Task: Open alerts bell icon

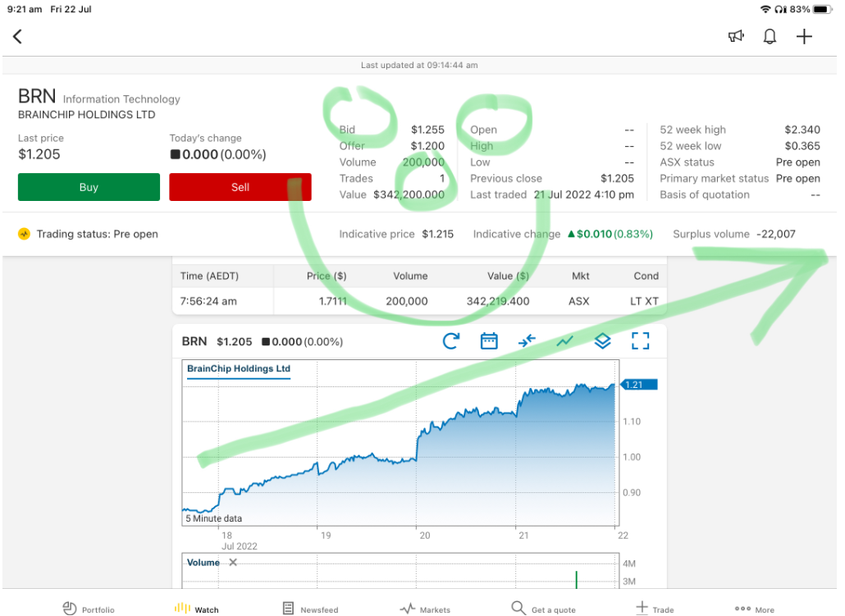Action: coord(770,36)
